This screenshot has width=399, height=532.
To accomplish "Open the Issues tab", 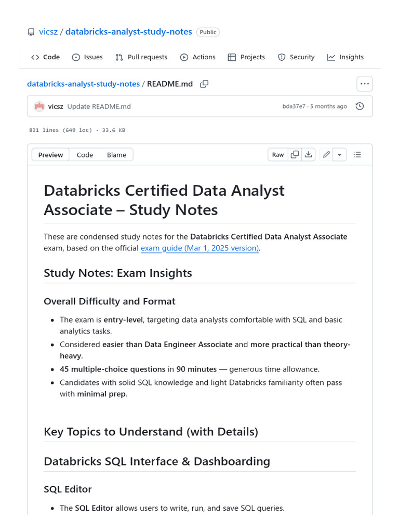I will [87, 57].
